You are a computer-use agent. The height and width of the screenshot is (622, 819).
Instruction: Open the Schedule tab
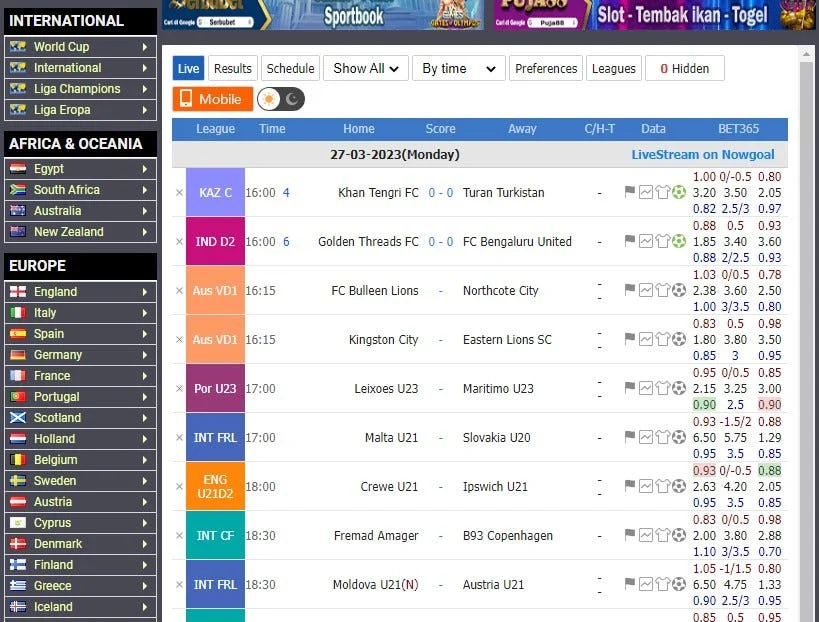tap(290, 68)
